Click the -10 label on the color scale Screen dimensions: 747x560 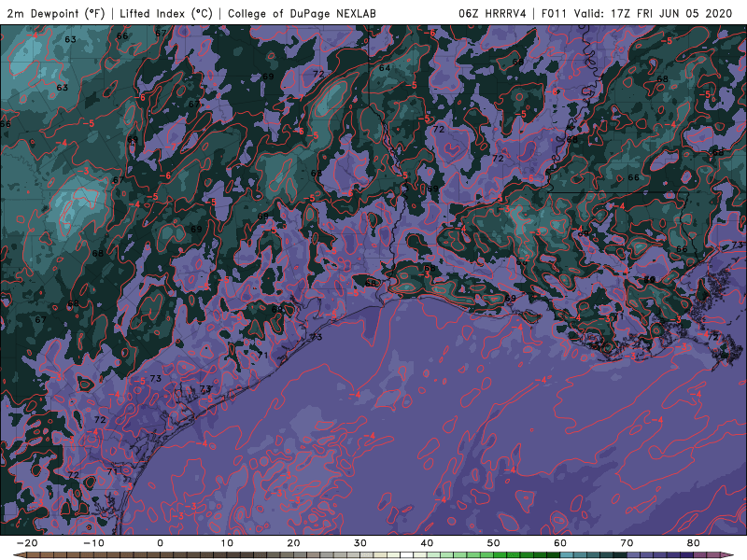pyautogui.click(x=93, y=543)
